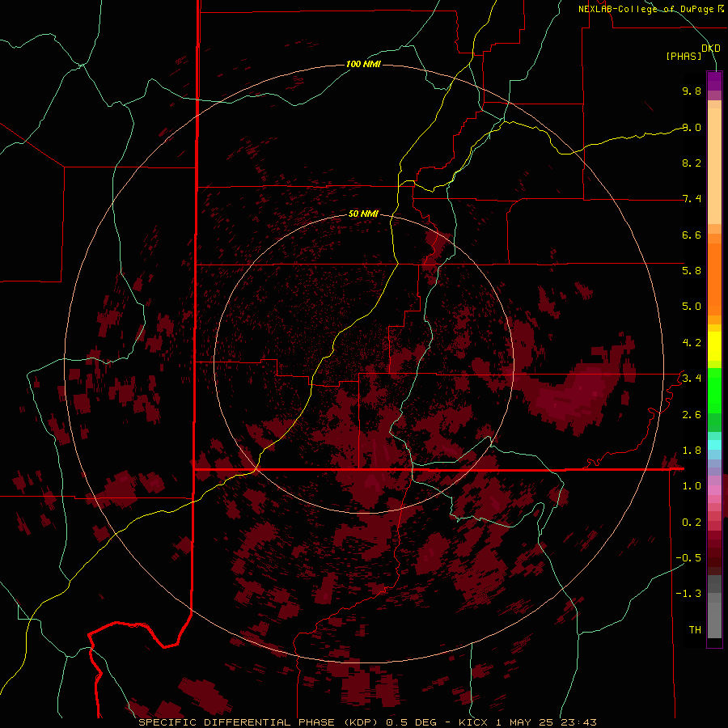Click the 2.6 value on the color scale
The height and width of the screenshot is (728, 728).
[692, 415]
